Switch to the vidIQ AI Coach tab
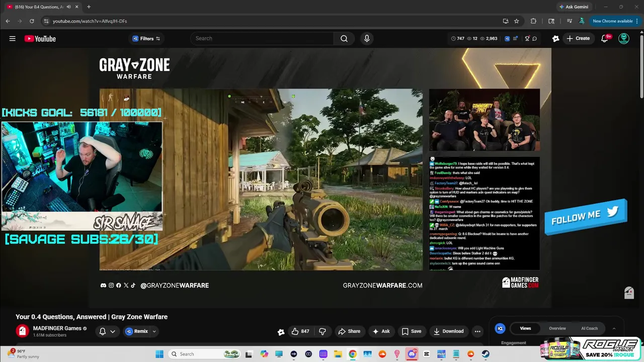 point(589,328)
